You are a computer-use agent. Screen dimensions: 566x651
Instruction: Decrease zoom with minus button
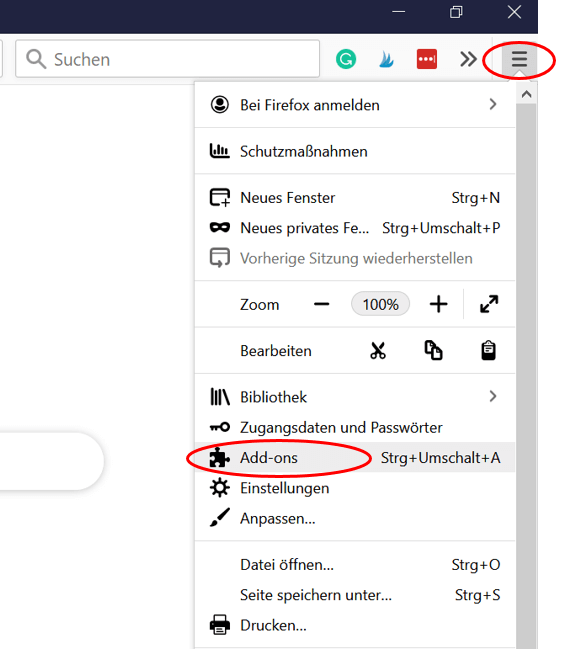[321, 304]
